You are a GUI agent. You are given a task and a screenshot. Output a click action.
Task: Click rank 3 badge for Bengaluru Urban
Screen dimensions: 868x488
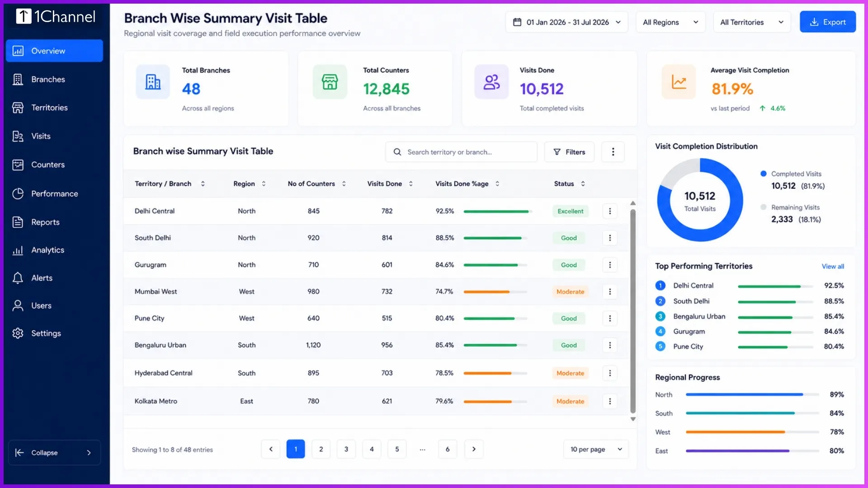tap(660, 316)
